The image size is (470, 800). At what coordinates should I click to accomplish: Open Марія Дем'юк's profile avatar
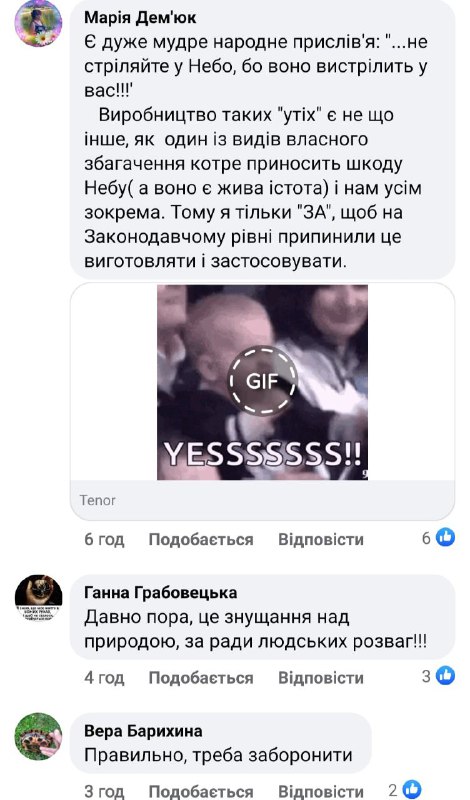click(38, 23)
